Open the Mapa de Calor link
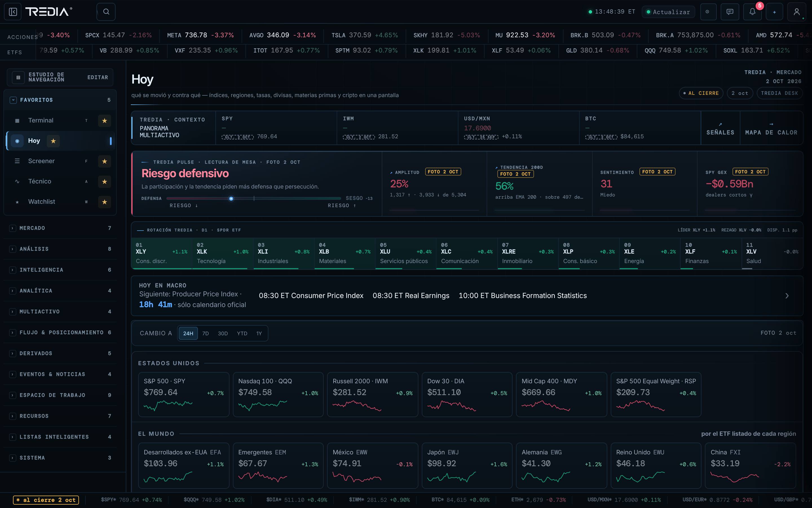Viewport: 812px width, 508px height. click(x=771, y=128)
